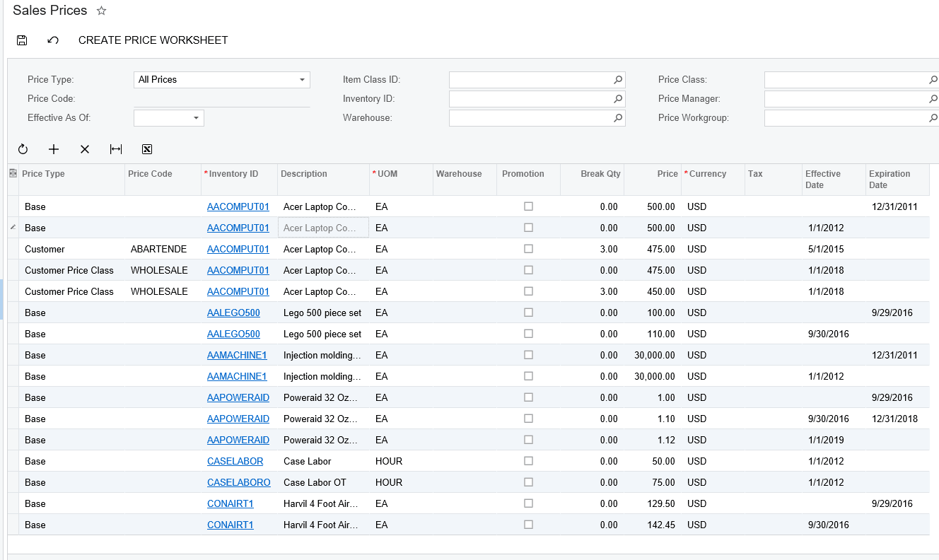Select price cell 129.50

pos(653,503)
